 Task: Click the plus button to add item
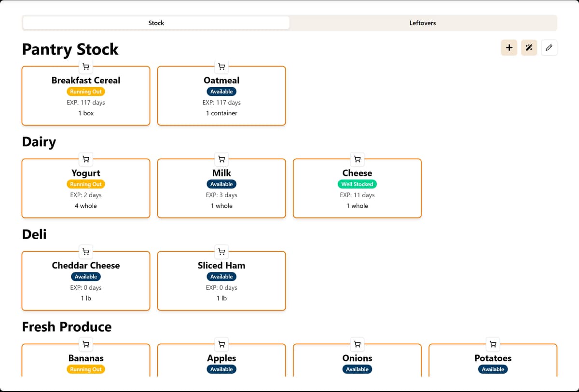509,47
